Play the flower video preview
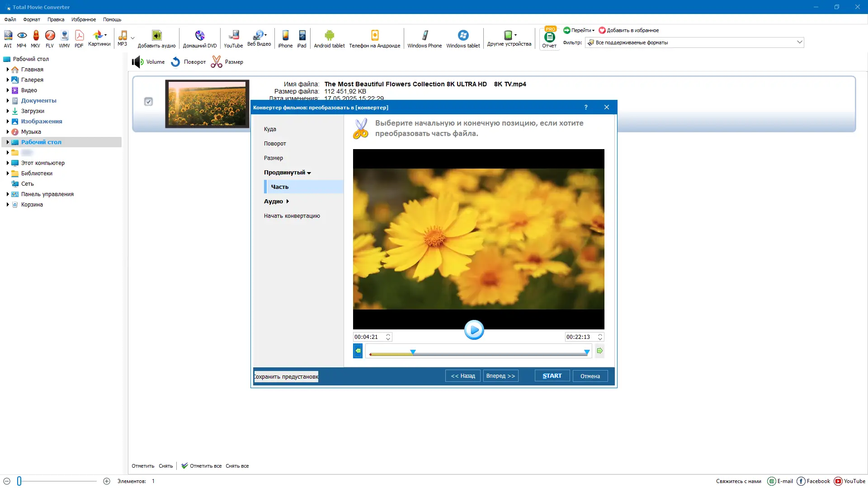The width and height of the screenshot is (868, 488). (x=474, y=330)
